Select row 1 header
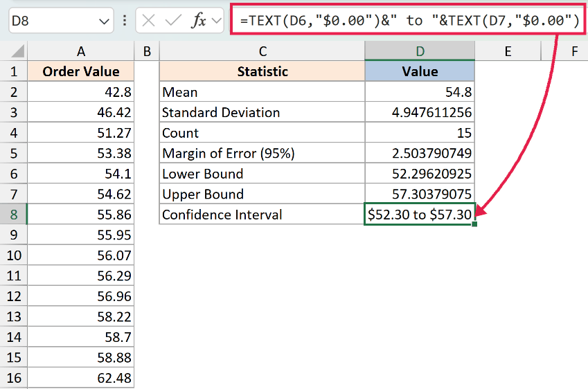This screenshot has width=588, height=389. (14, 71)
